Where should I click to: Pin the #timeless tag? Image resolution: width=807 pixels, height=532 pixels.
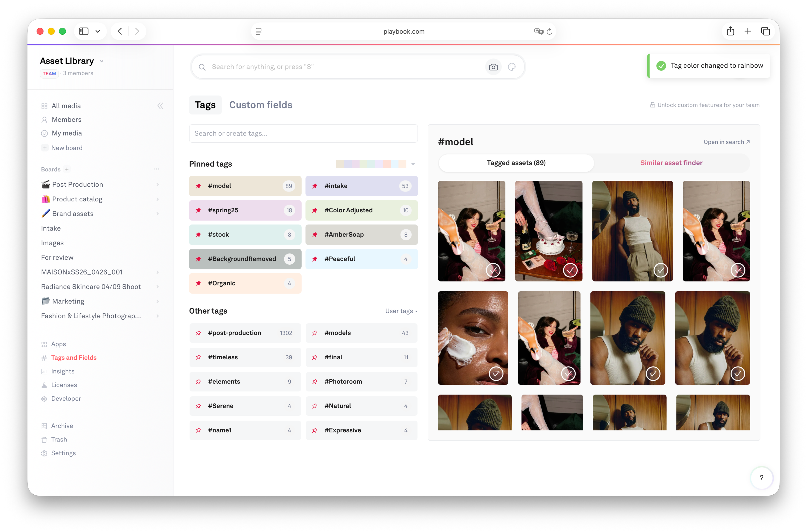click(198, 357)
